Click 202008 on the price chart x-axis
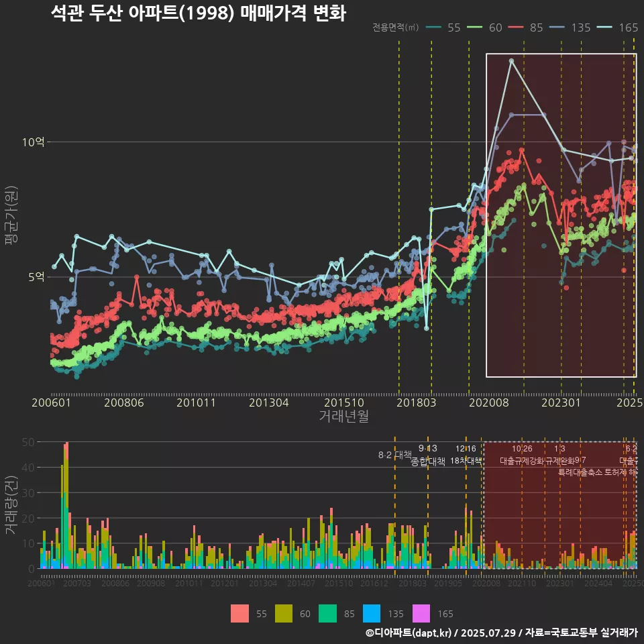This screenshot has width=644, height=644. [x=489, y=402]
